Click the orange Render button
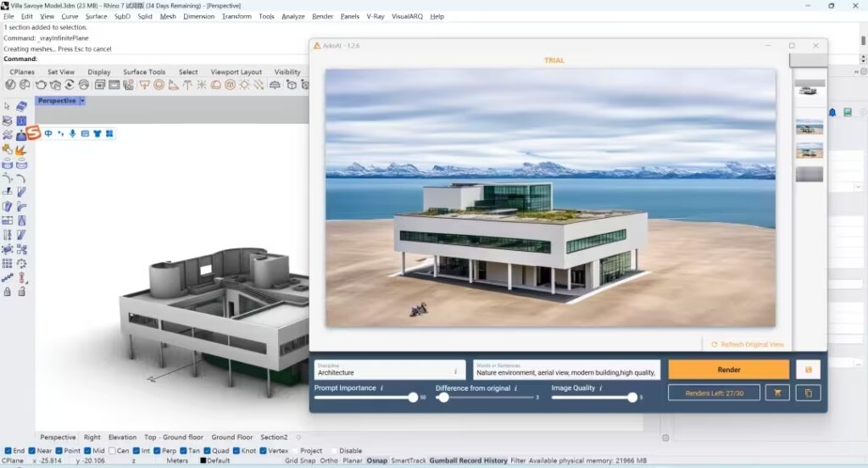 pyautogui.click(x=728, y=370)
